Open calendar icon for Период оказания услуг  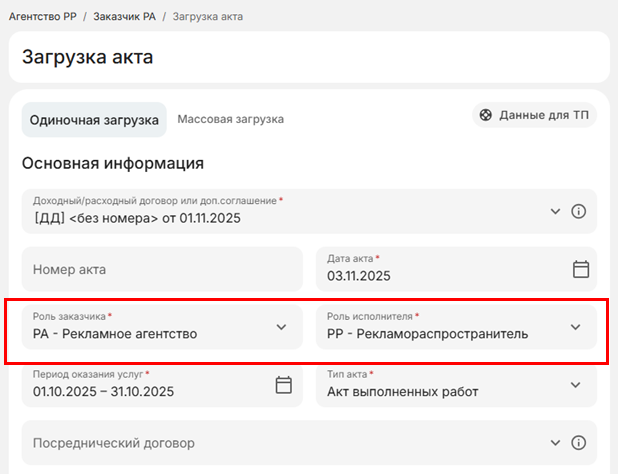pos(283,385)
